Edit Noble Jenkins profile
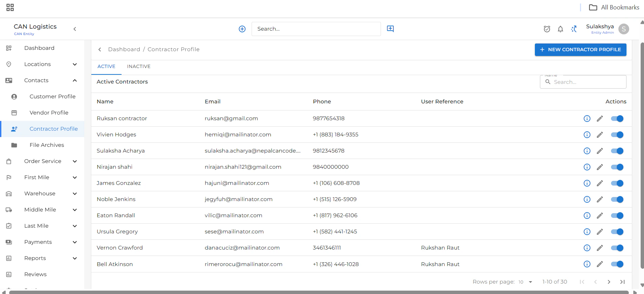The width and height of the screenshot is (644, 294). pos(600,199)
